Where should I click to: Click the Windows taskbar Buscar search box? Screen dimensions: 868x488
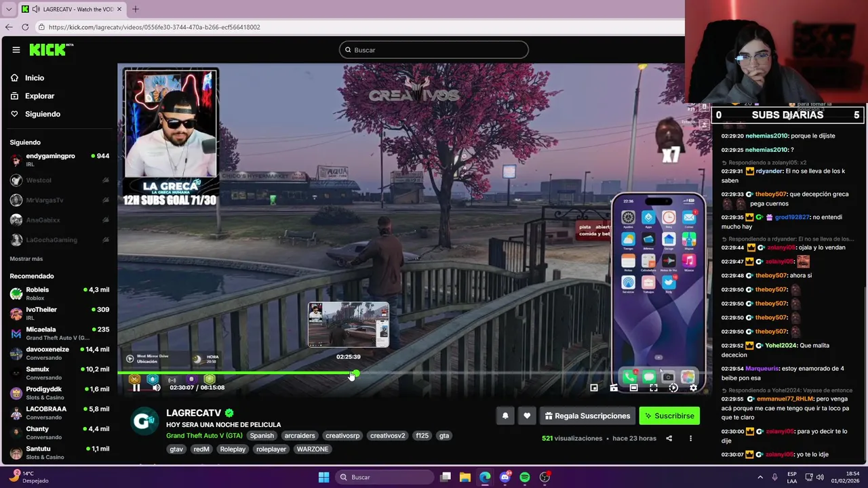[x=383, y=477]
